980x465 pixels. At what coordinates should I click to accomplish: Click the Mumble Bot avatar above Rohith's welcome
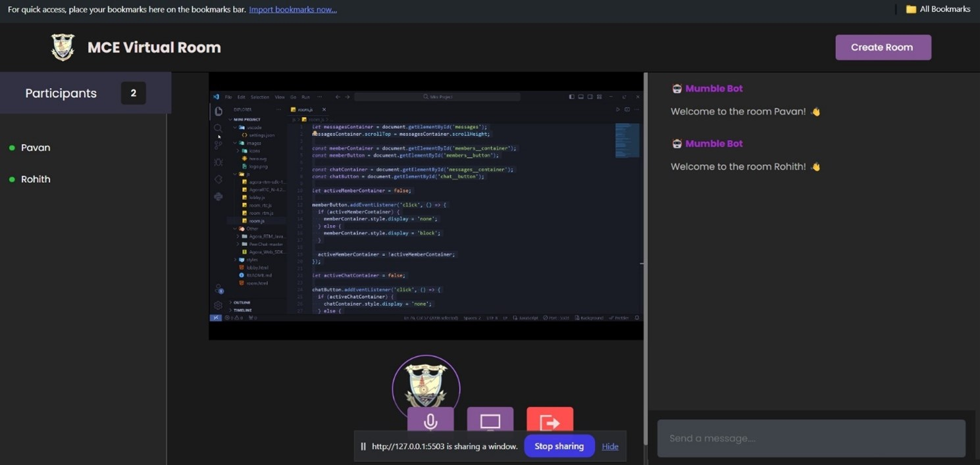(x=677, y=143)
